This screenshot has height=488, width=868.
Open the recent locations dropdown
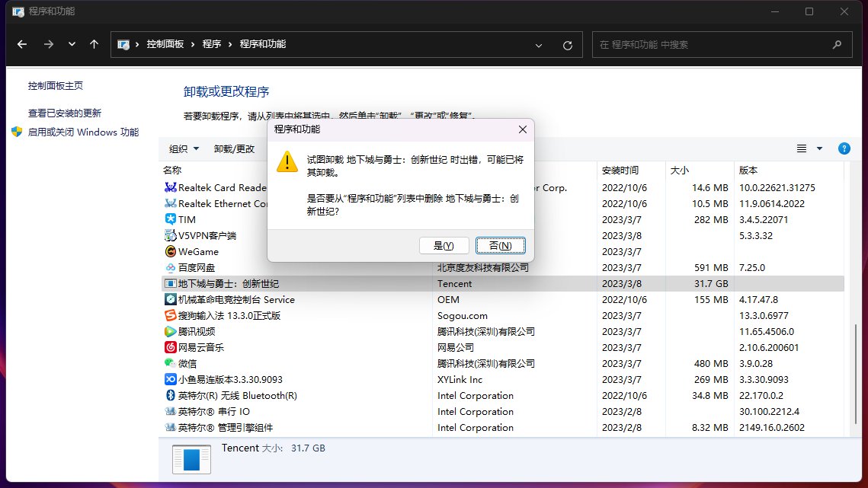pos(72,44)
